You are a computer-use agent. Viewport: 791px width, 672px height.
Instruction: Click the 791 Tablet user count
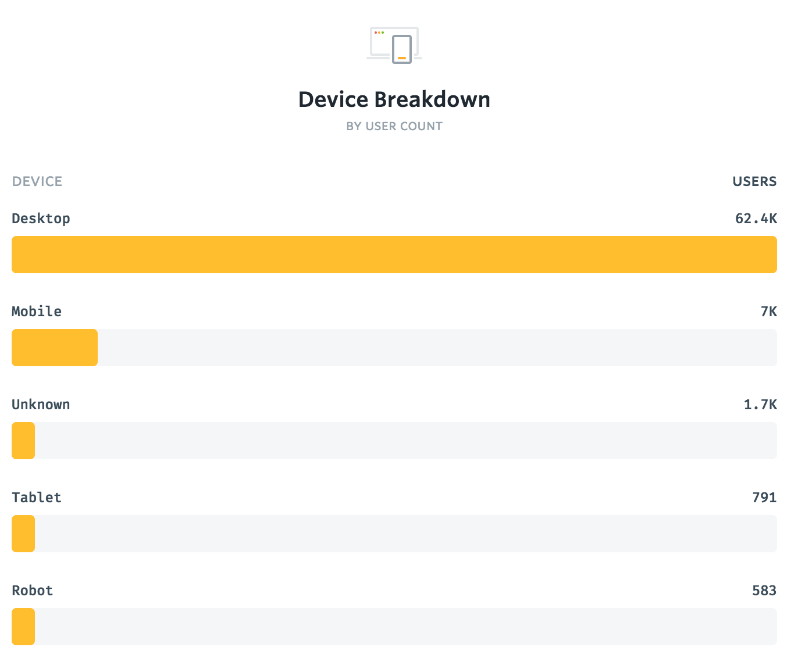(764, 498)
